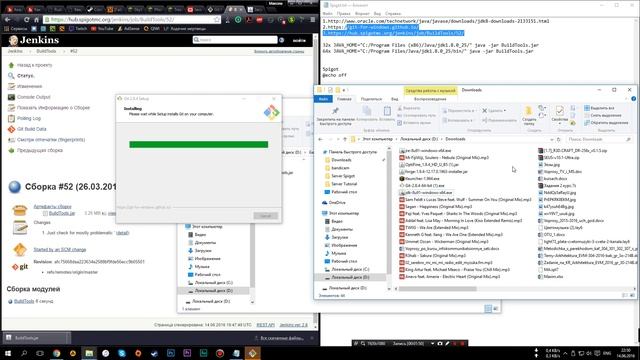Open the Music Tools Playback ribbon tab
640x360 pixels.
(x=430, y=99)
